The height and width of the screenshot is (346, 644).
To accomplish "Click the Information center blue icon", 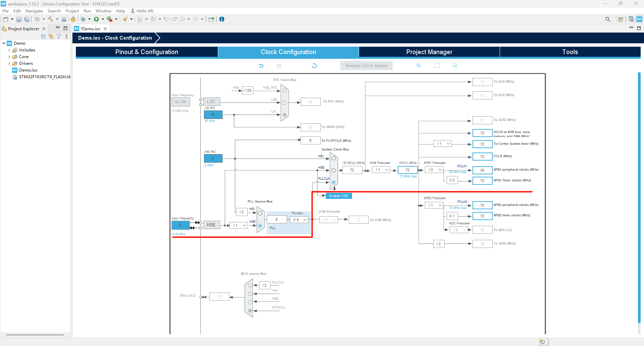I will click(x=222, y=19).
